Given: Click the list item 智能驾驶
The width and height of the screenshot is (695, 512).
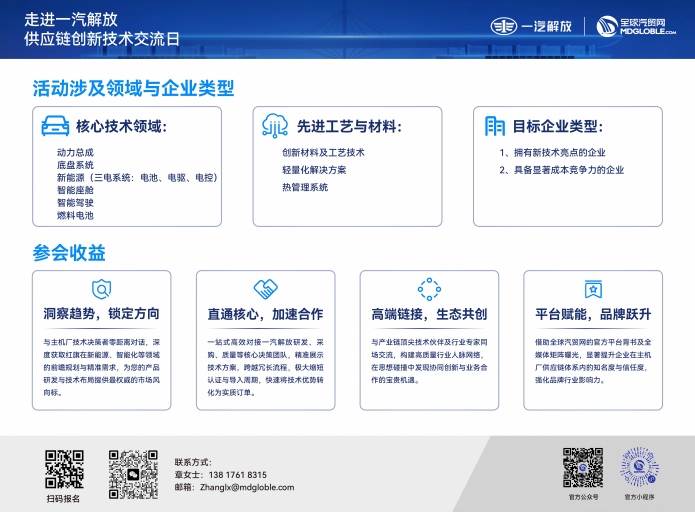Looking at the screenshot, I should click(75, 203).
